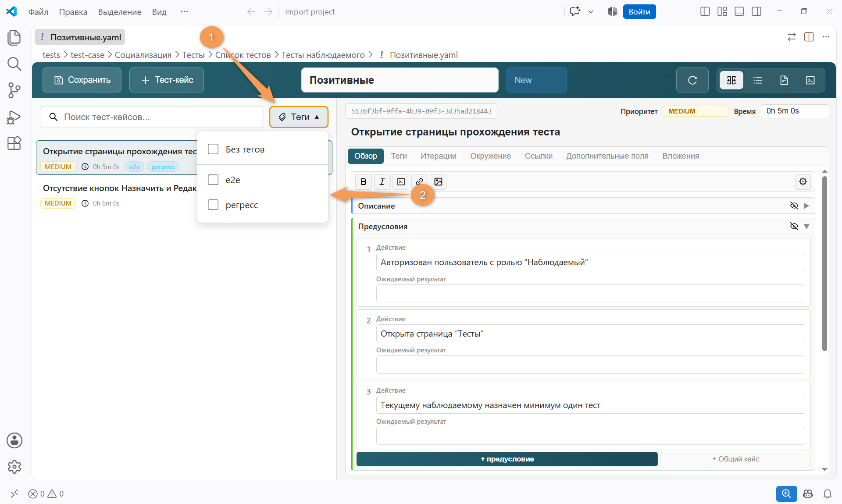Toggle visibility of the Предусловия section
The image size is (842, 504).
(x=794, y=226)
